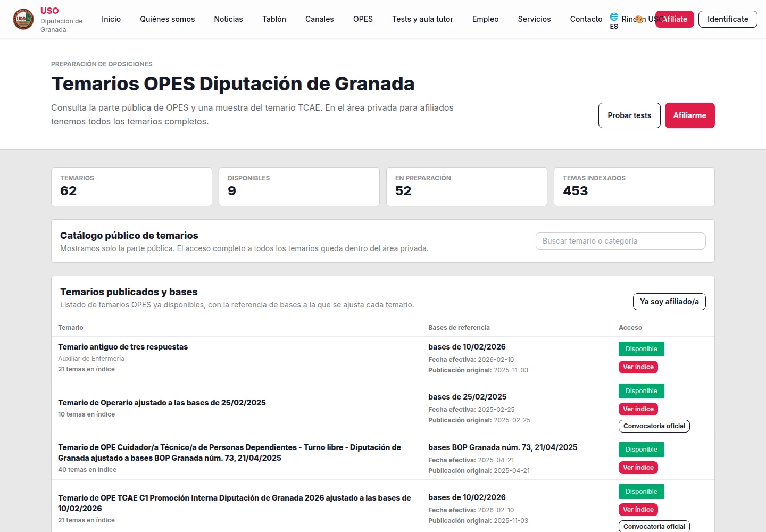Click the red Afiliarme button
Image resolution: width=766 pixels, height=532 pixels.
click(690, 115)
